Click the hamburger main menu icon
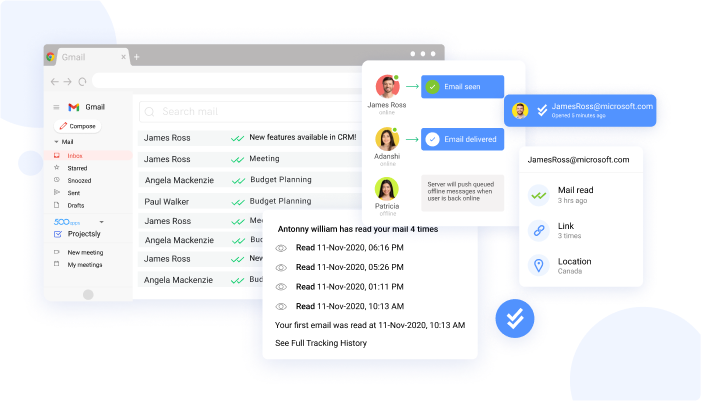Viewport: 701px width, 401px height. click(x=56, y=107)
